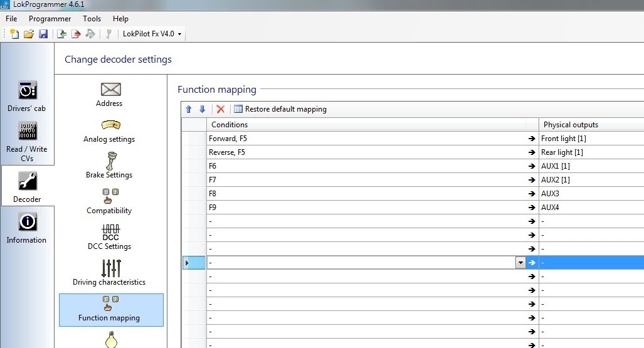The image size is (644, 348).
Task: Open Compatibility settings
Action: tap(109, 202)
